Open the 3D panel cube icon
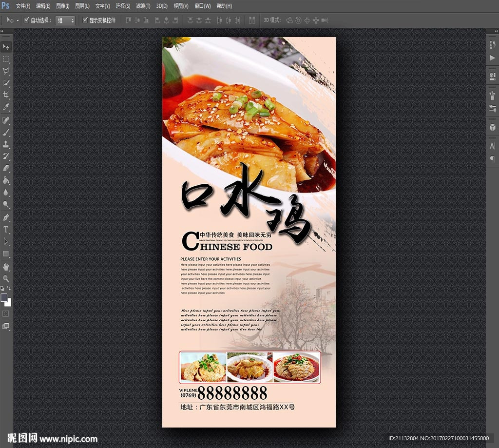This screenshot has height=448, width=499. 492,127
